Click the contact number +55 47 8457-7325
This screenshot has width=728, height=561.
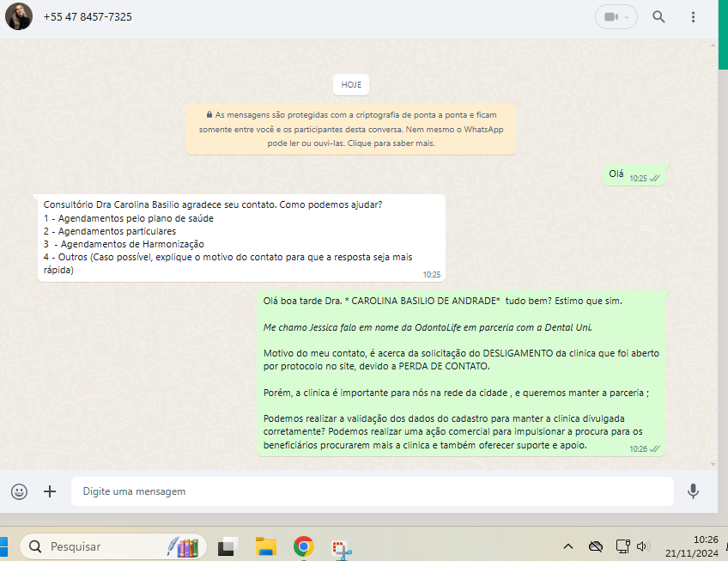click(x=88, y=16)
